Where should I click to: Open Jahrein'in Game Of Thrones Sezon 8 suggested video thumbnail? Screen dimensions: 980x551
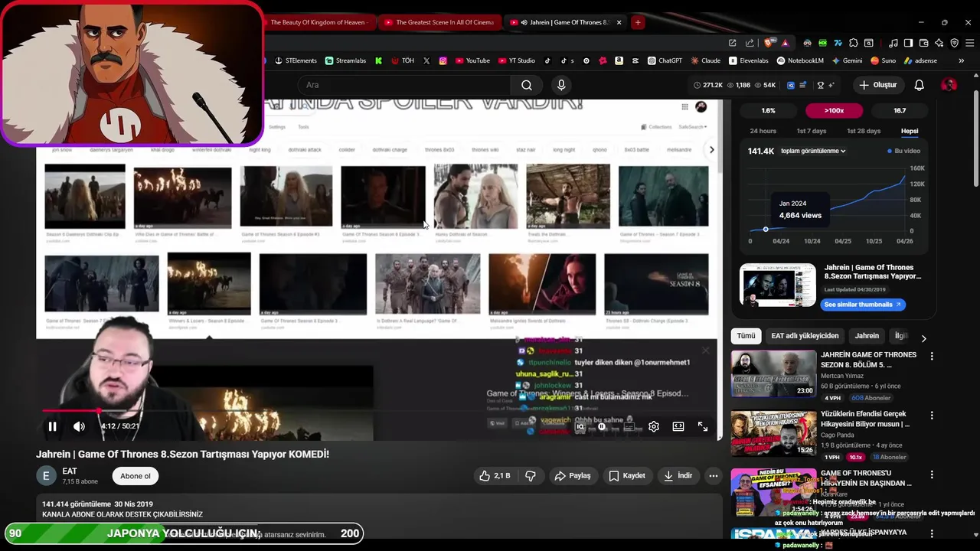coord(773,373)
